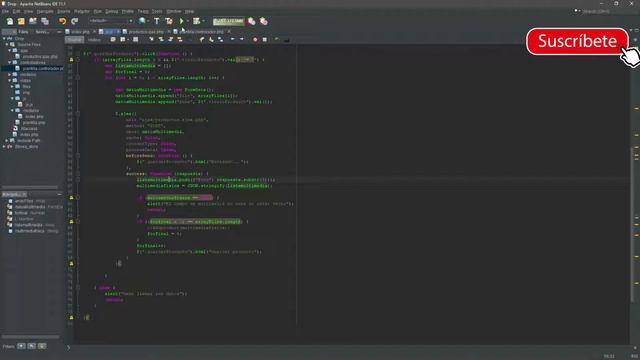Collapse the Source Files tree node
The width and height of the screenshot is (640, 360).
(7, 44)
